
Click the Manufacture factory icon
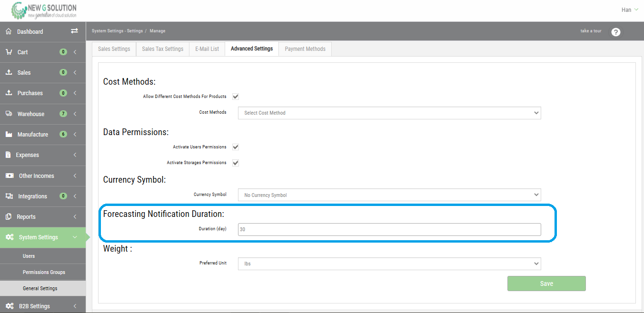coord(9,134)
